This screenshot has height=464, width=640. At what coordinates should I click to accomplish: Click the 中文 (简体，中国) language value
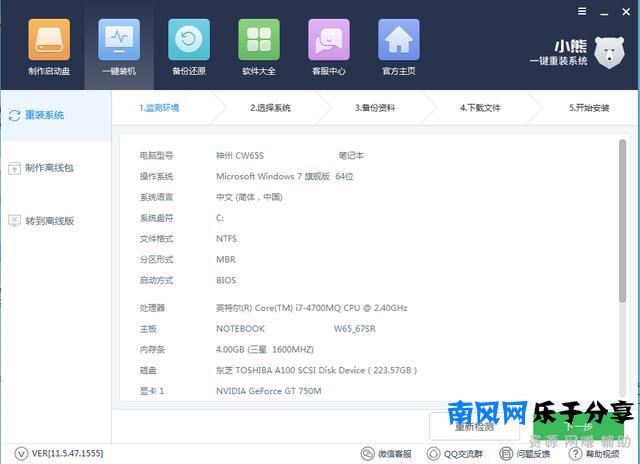[x=249, y=197]
